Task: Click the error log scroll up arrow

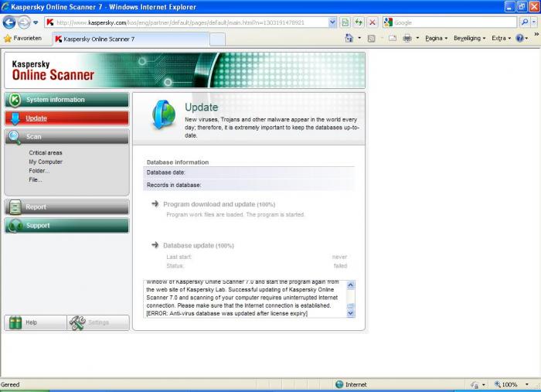Action: (x=351, y=285)
